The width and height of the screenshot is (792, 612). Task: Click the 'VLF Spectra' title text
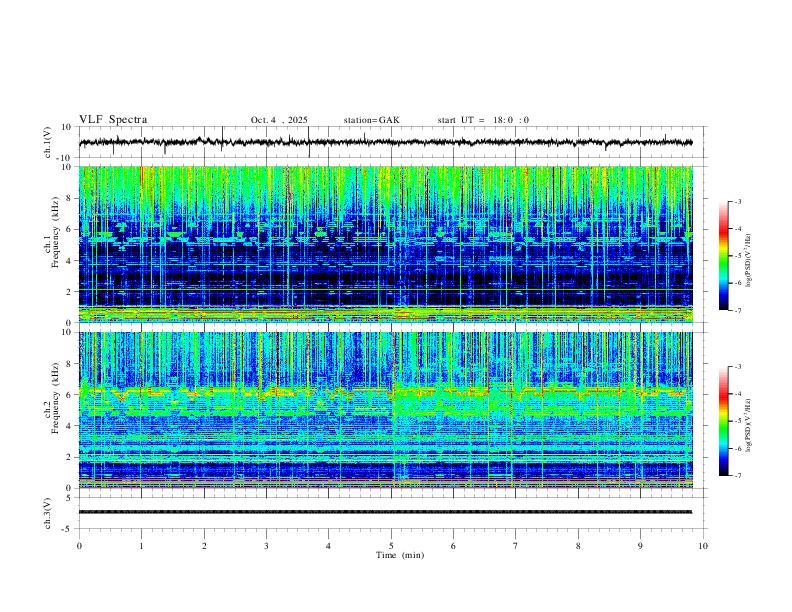(x=113, y=120)
